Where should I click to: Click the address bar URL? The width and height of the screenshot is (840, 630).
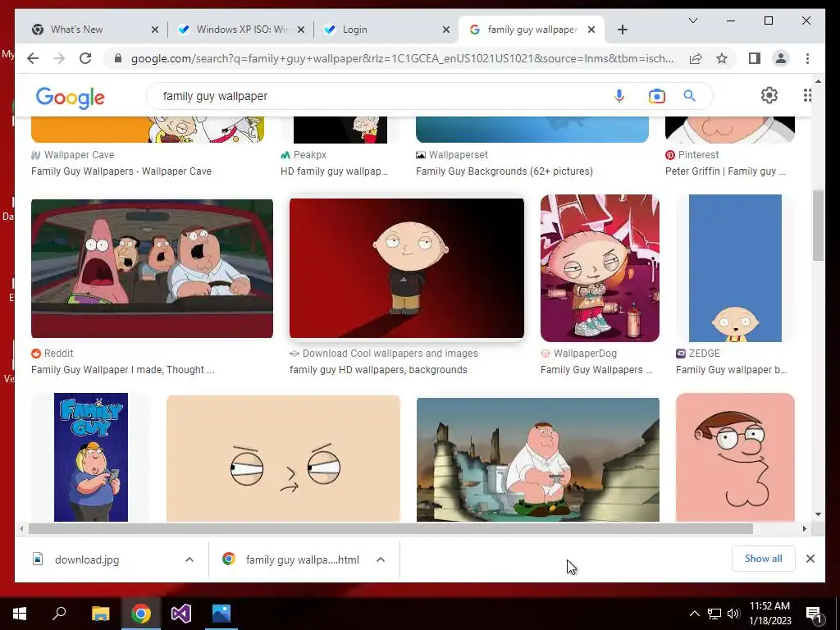402,58
